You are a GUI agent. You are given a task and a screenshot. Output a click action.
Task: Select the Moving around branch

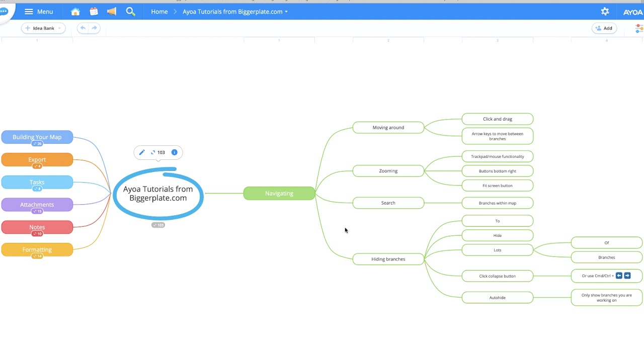click(x=388, y=128)
